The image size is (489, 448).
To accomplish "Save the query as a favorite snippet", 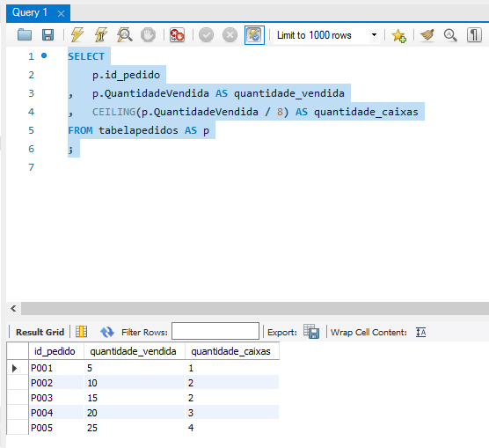I will [x=398, y=35].
